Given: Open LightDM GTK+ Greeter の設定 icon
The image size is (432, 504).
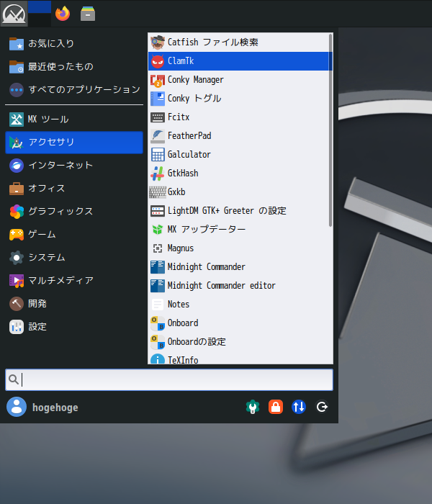Looking at the screenshot, I should pyautogui.click(x=158, y=211).
